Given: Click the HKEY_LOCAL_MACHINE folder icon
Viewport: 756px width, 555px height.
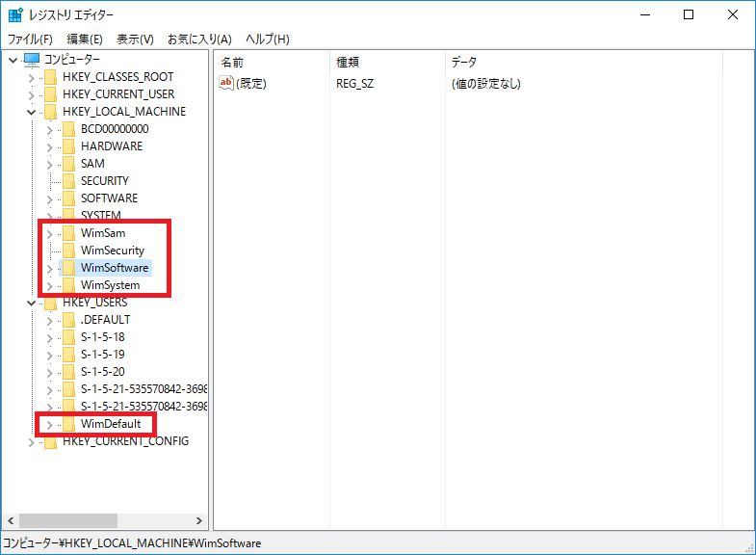Looking at the screenshot, I should tap(51, 112).
